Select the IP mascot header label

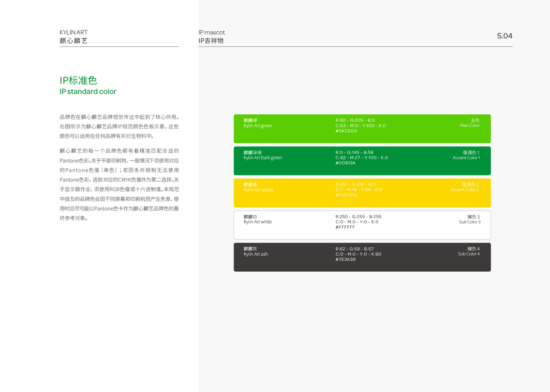[212, 32]
